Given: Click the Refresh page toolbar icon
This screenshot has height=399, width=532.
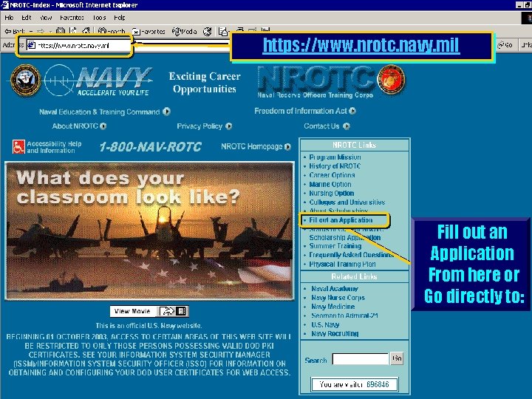Looking at the screenshot, I should pos(73,31).
